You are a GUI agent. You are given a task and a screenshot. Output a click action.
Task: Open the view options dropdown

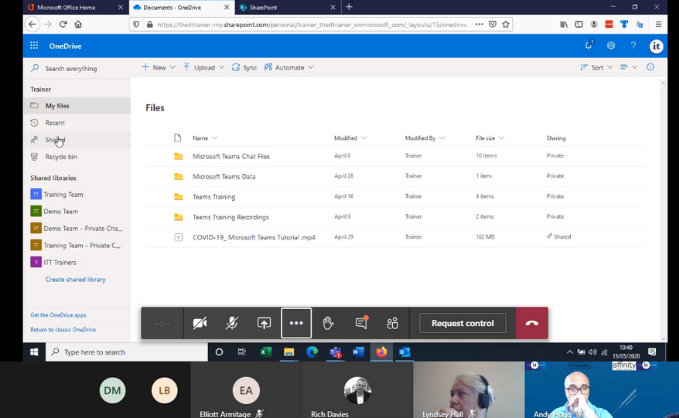(628, 67)
